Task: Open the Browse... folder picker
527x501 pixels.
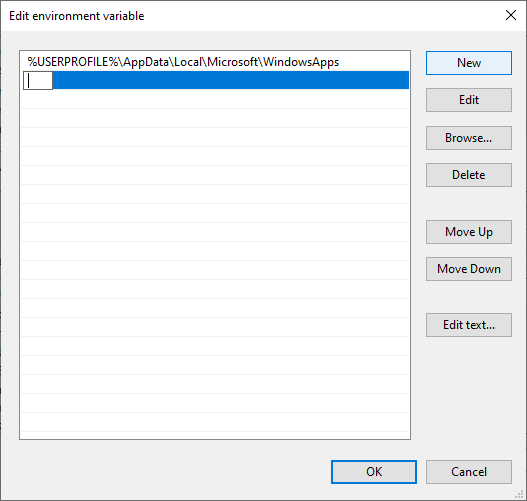Action: coord(469,138)
